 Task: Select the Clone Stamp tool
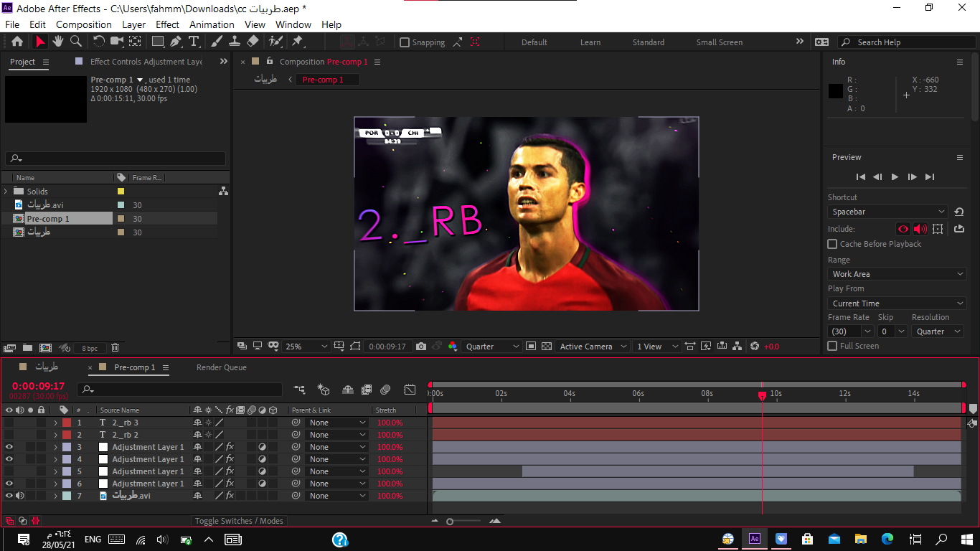click(235, 42)
